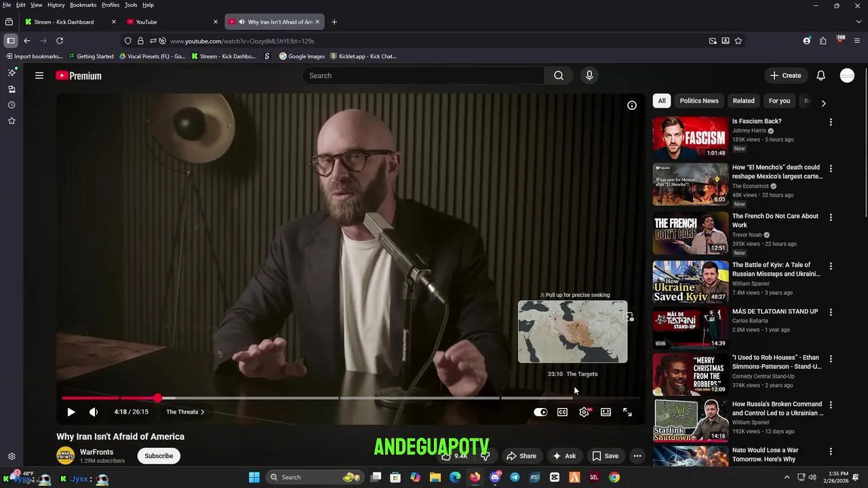
Task: Open options for The French Do Not Care
Action: click(831, 217)
